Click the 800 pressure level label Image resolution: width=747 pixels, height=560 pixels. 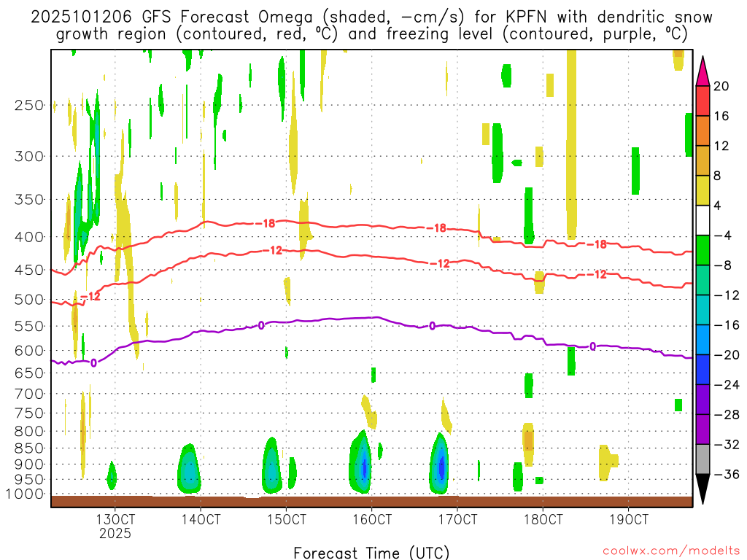[x=29, y=432]
